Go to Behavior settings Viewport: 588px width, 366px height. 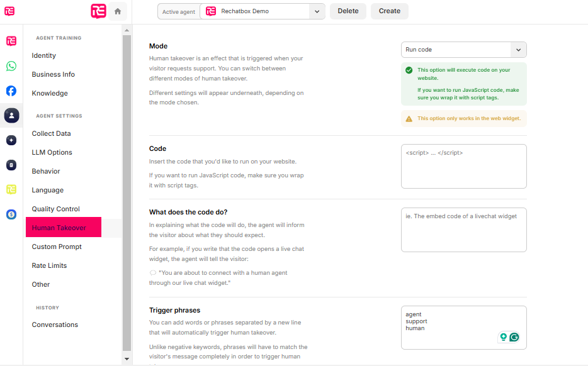[46, 171]
